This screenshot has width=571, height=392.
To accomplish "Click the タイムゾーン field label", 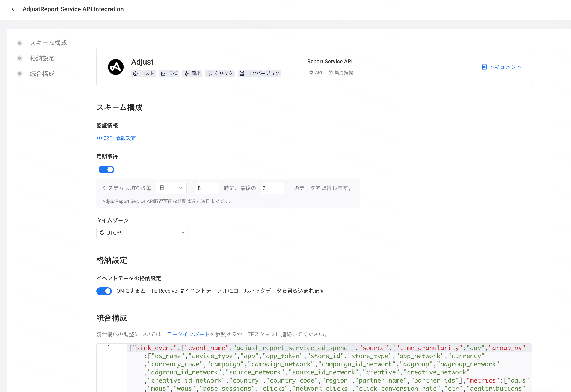I will coord(112,220).
